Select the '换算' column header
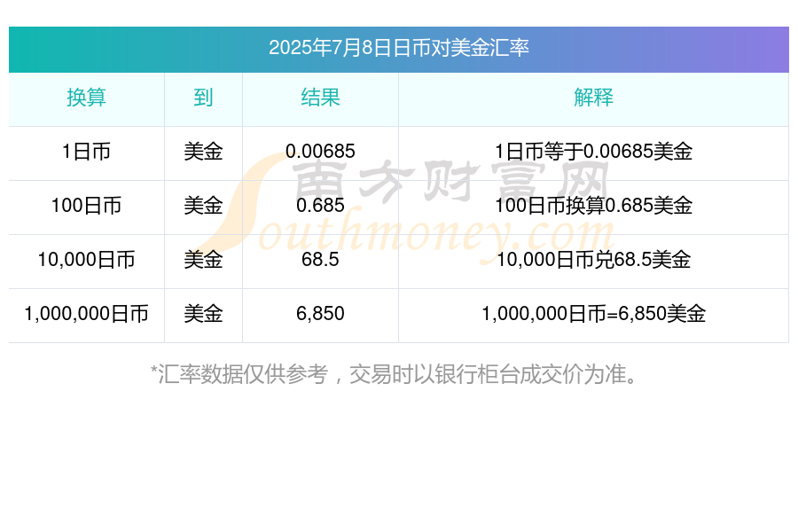 pos(87,98)
